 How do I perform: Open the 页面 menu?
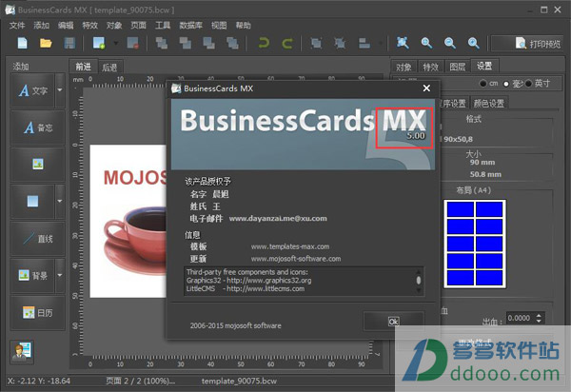(x=138, y=26)
